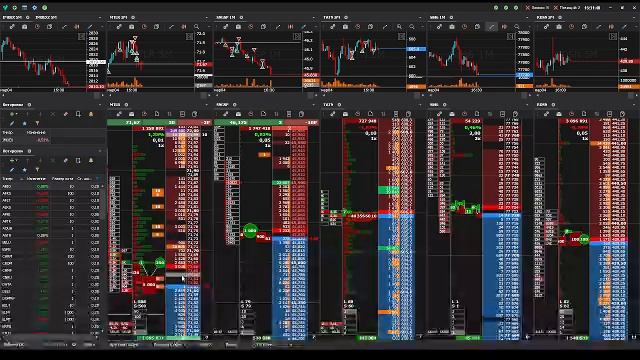Image resolution: width=640 pixels, height=360 pixels.
Task: Click the link icon in the leftmost chart toolbar
Action: pos(12,27)
